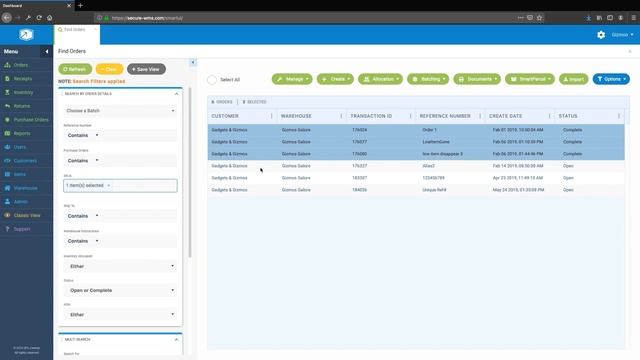Toggle the Select All checkbox
Viewport: 640px width, 360px height.
point(212,80)
